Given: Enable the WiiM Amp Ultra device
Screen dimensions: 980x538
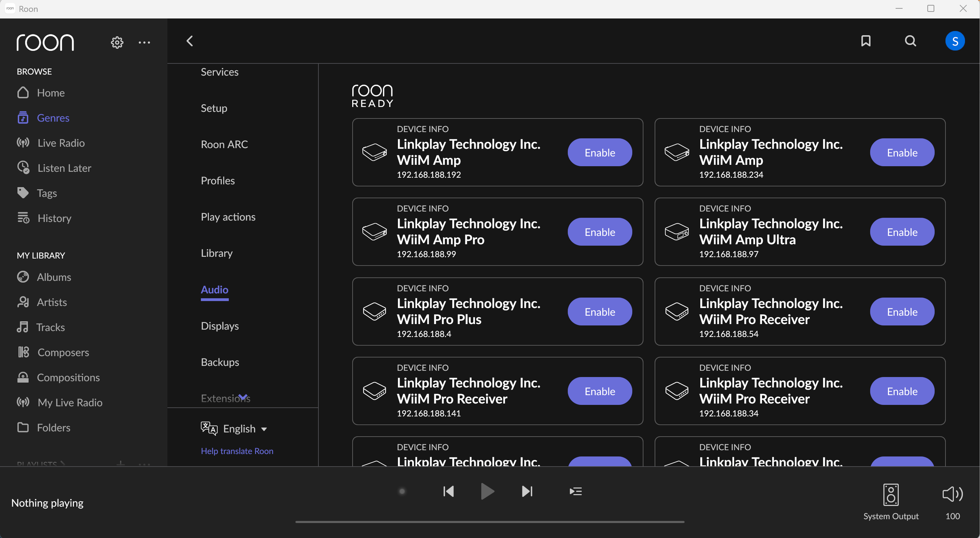Looking at the screenshot, I should click(x=902, y=232).
